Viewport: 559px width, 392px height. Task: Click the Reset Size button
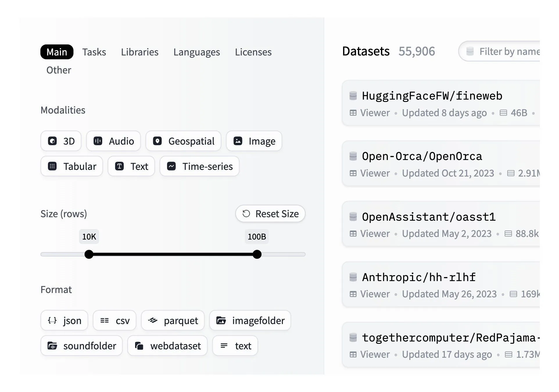tap(270, 214)
